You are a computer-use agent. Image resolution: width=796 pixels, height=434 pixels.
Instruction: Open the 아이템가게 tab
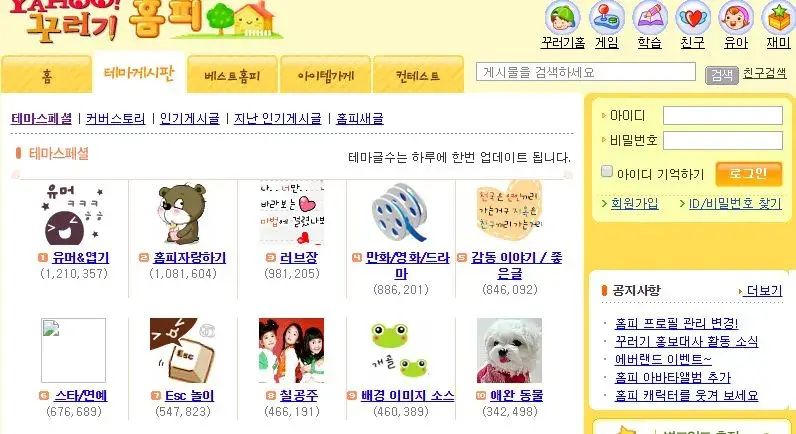point(325,75)
